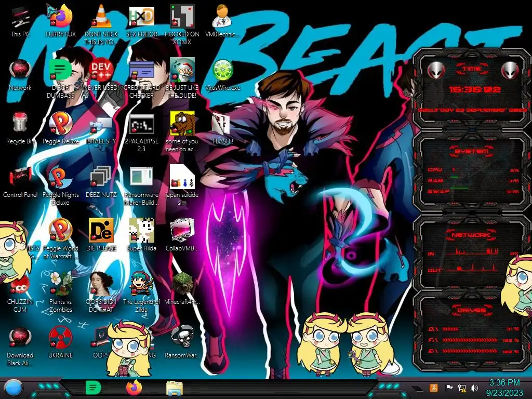Open the network warning tray icon
The width and height of the screenshot is (532, 399).
pos(462,388)
